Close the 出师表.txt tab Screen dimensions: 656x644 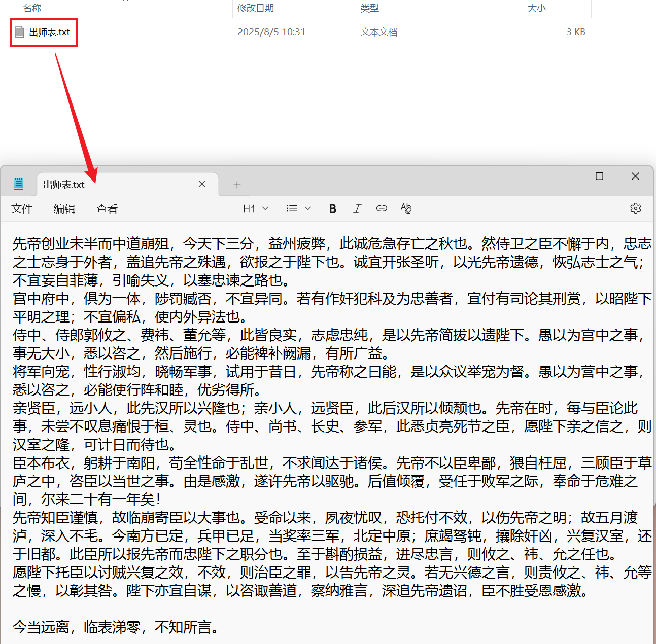click(x=202, y=184)
